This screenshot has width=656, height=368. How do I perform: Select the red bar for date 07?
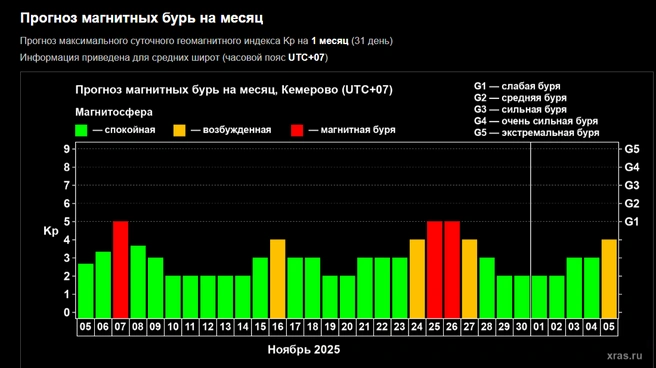[x=120, y=270]
